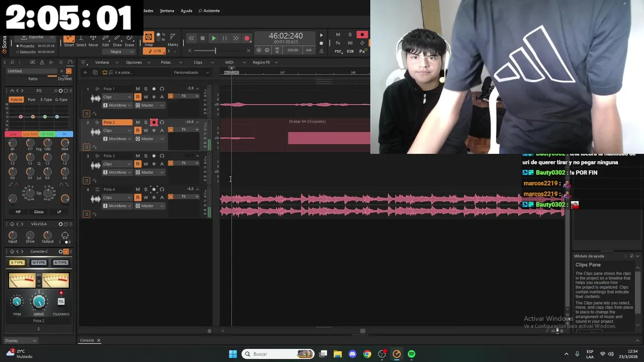The image size is (644, 362).
Task: Select S-TYPE console emulation
Action: click(17, 262)
